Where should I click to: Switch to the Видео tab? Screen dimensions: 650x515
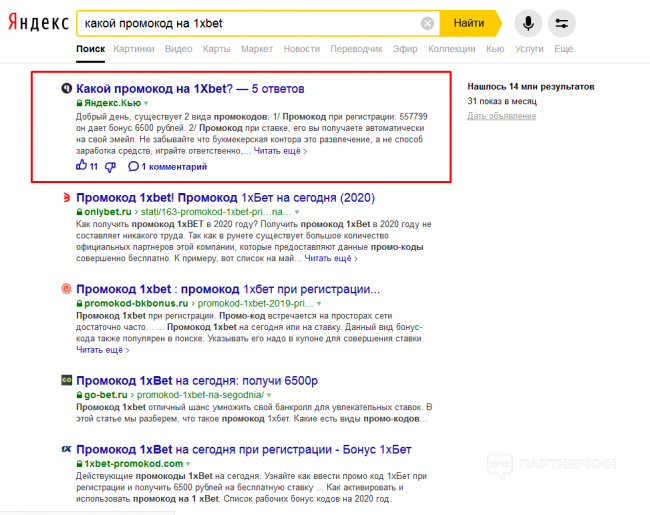[x=179, y=48]
